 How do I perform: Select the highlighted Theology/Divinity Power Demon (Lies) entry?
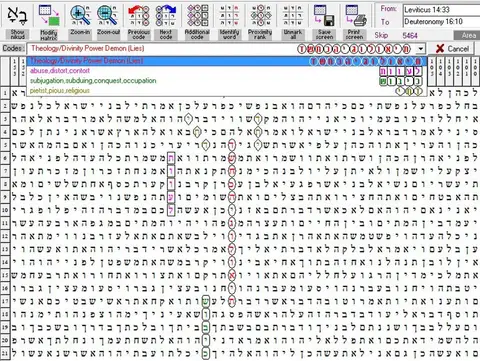coord(227,61)
